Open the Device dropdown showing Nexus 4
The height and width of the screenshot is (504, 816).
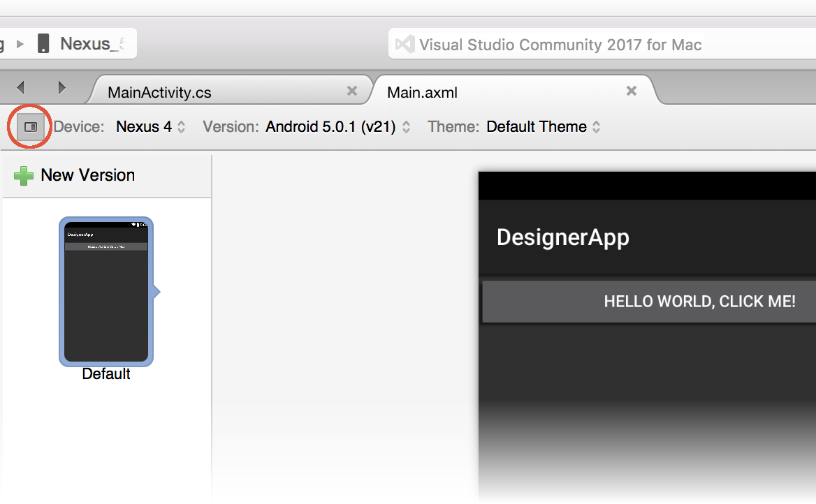coord(150,127)
